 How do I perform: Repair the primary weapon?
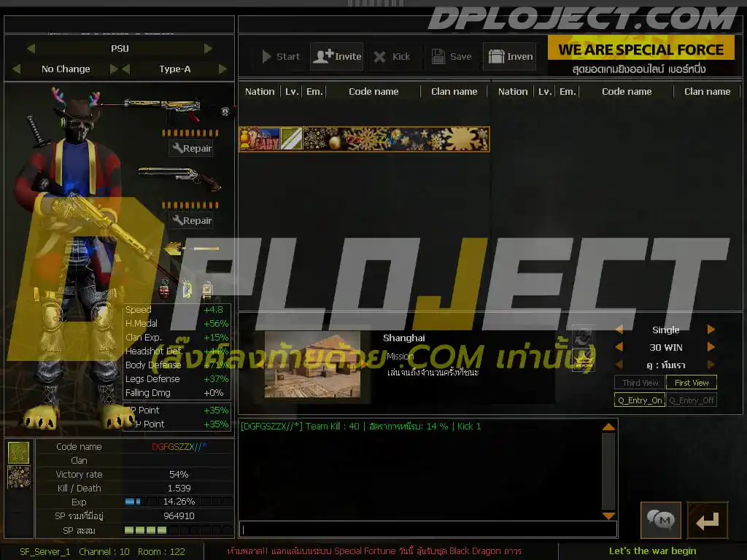192,148
